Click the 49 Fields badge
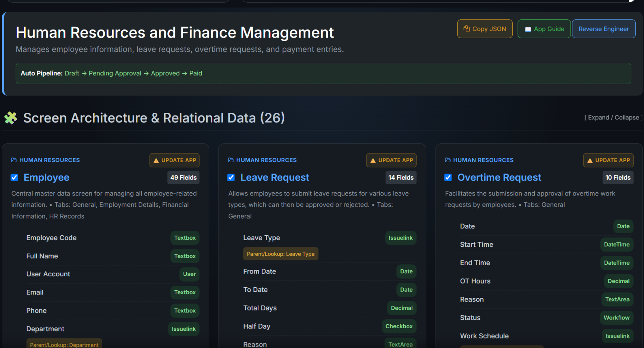The height and width of the screenshot is (348, 644). [184, 178]
